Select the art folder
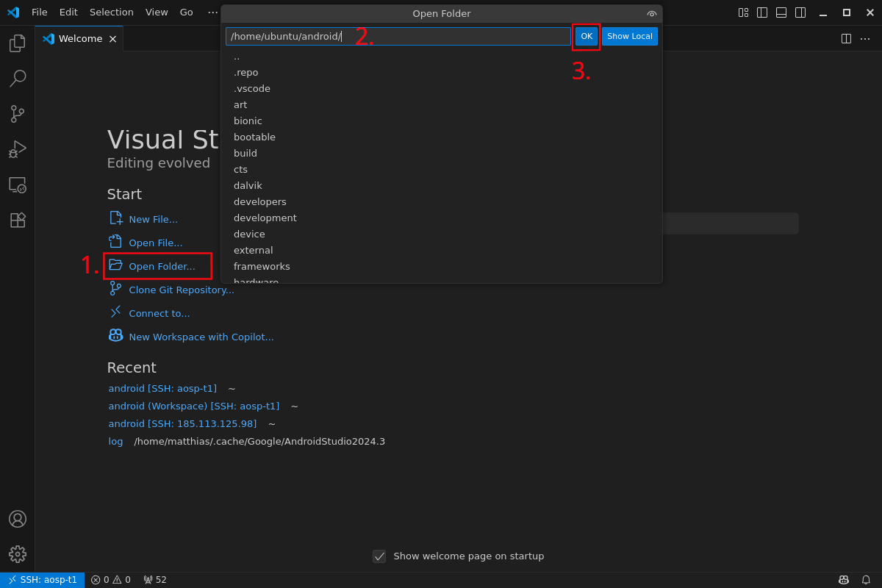The image size is (882, 588). coord(442,105)
